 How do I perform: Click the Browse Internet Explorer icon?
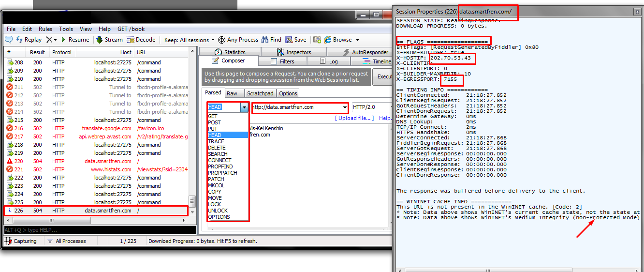tap(328, 40)
